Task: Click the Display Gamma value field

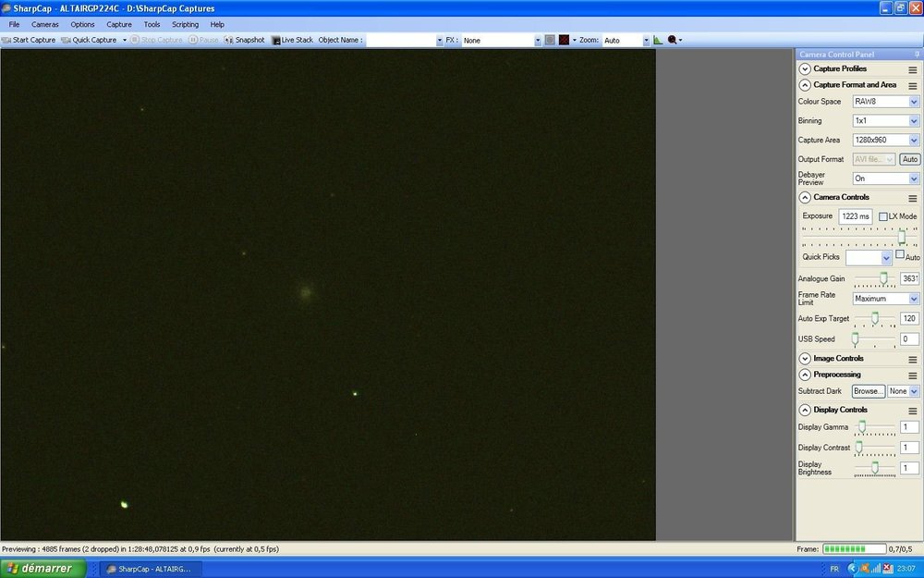Action: pos(909,427)
